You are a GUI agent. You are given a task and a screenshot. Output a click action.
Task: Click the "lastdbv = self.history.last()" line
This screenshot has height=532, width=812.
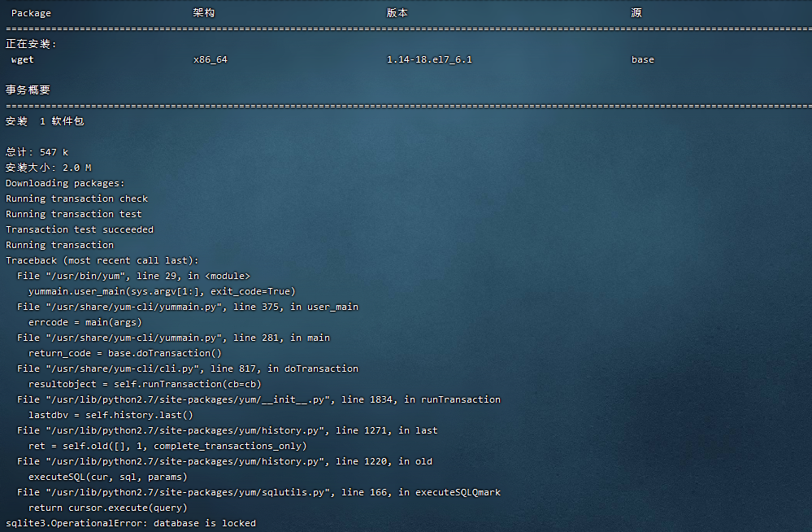[x=111, y=416]
